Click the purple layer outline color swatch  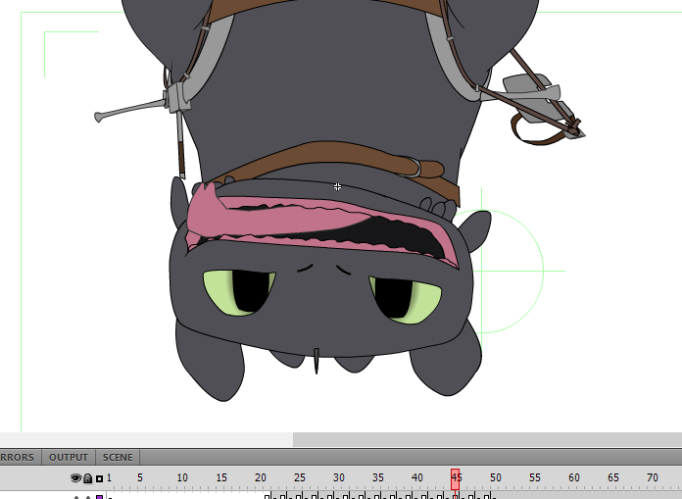(x=99, y=496)
